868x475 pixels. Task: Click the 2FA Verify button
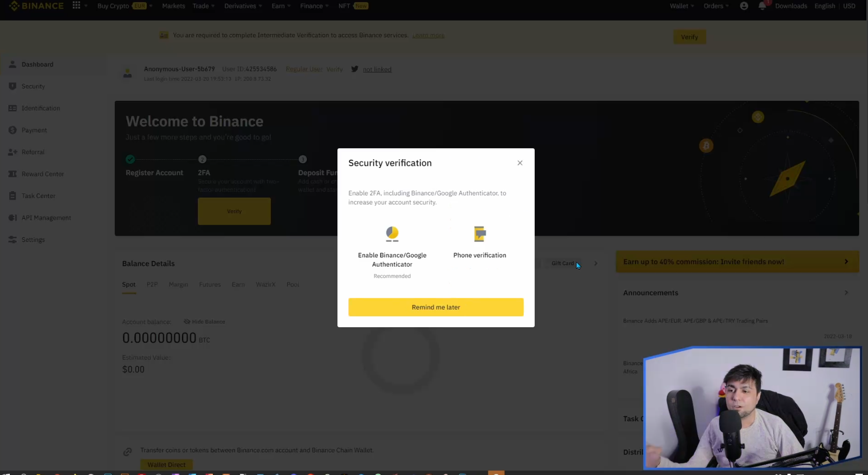[234, 211]
